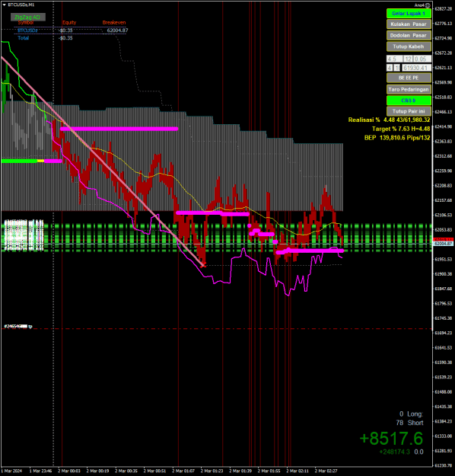455x476 pixels.
Task: Click the input field showing 12
Action: coord(409,59)
